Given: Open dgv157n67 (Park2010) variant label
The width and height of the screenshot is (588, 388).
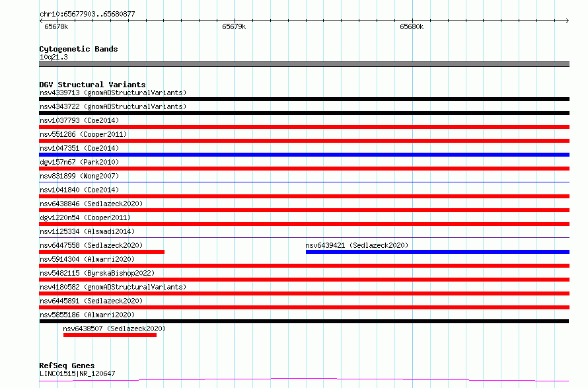Looking at the screenshot, I should (x=79, y=162).
